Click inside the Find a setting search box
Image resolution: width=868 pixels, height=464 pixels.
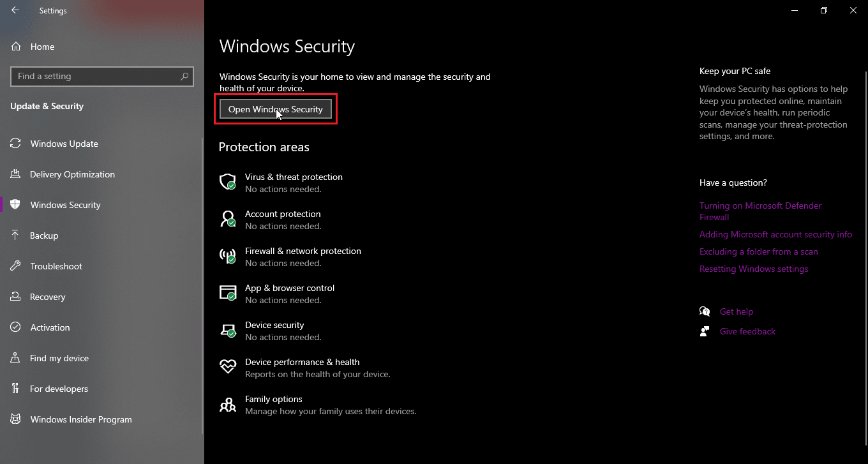point(102,77)
